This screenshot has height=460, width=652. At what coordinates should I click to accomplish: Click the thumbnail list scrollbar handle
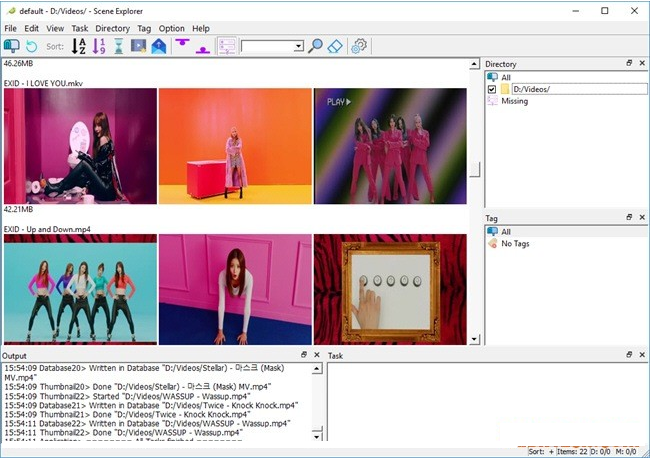[x=474, y=169]
